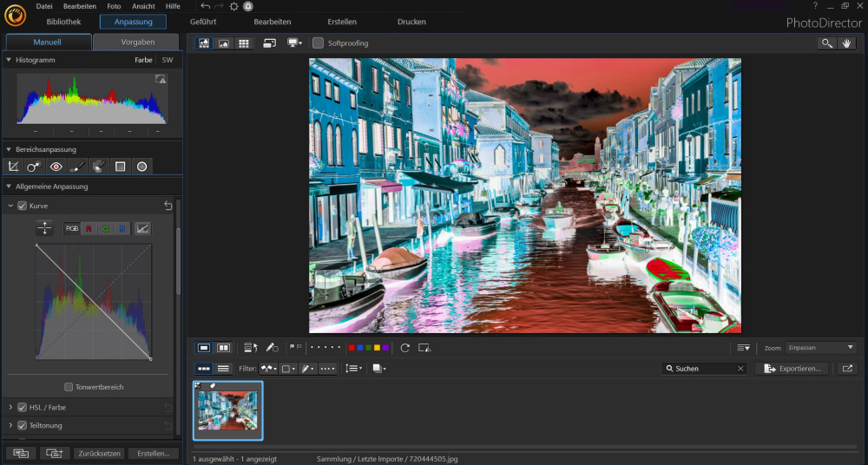This screenshot has height=465, width=868.
Task: Select the blue B curve channel
Action: (x=122, y=228)
